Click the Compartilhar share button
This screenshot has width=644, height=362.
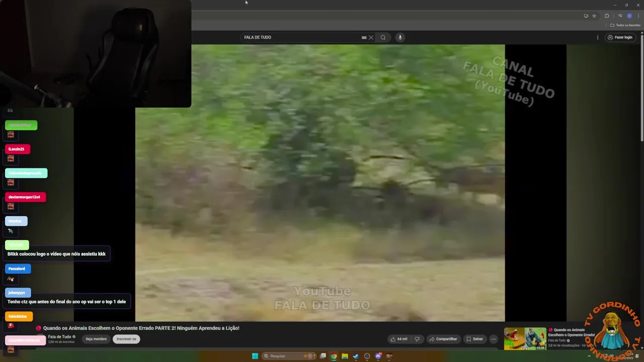[443, 339]
